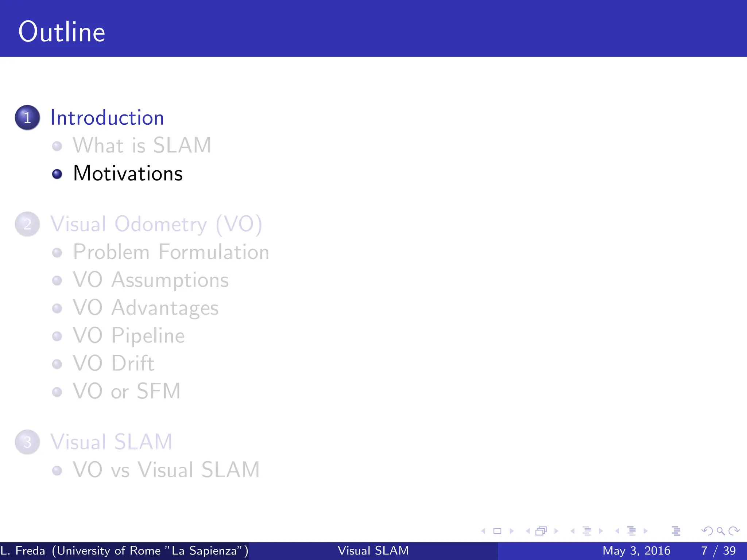
Task: Click the numbered 2 section ball
Action: pos(27,224)
